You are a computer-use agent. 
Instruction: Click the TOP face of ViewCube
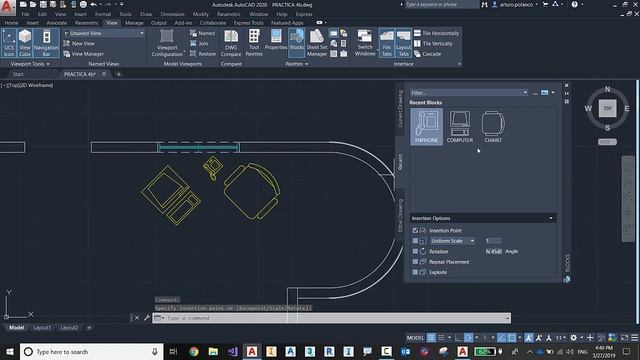point(607,108)
